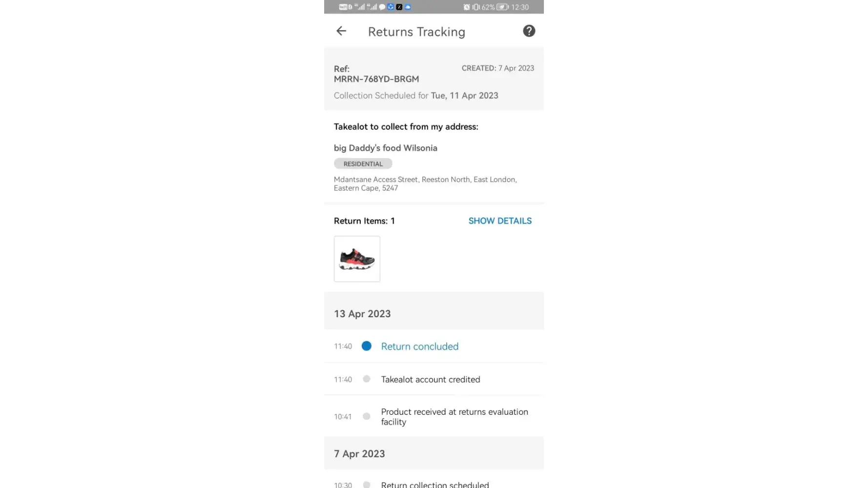Select the Takealot account credited entry
The image size is (868, 488).
(x=431, y=380)
